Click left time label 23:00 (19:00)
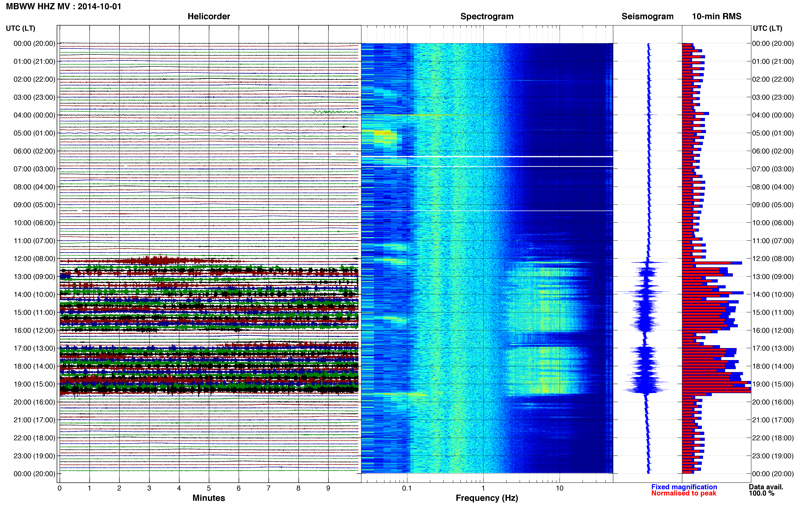Image resolution: width=812 pixels, height=508 pixels. pos(34,456)
